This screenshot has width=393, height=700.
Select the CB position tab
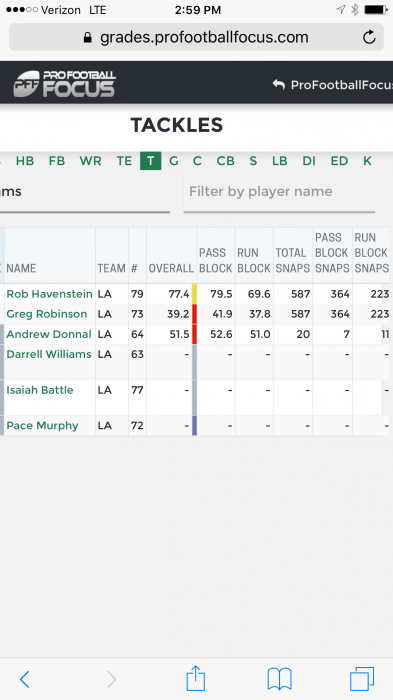click(225, 161)
